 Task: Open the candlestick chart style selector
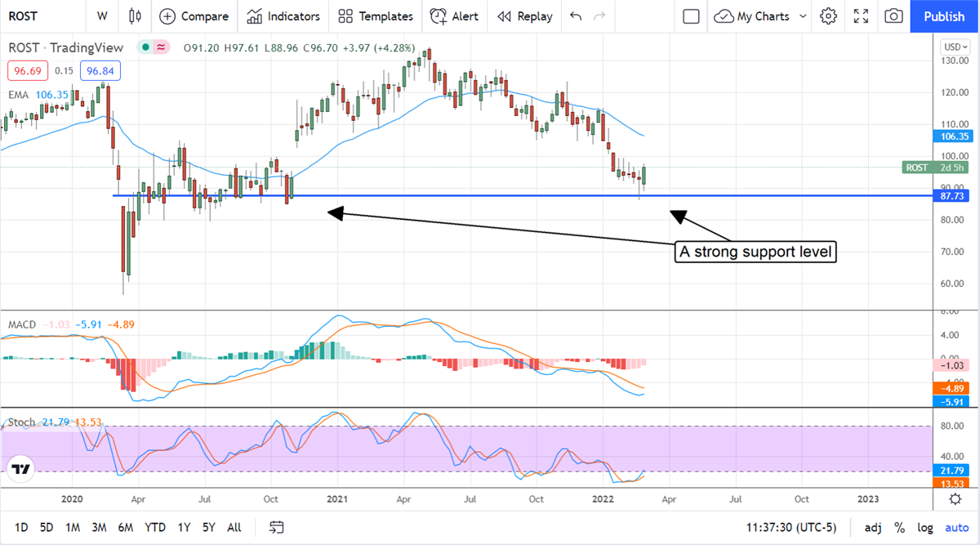coord(135,16)
